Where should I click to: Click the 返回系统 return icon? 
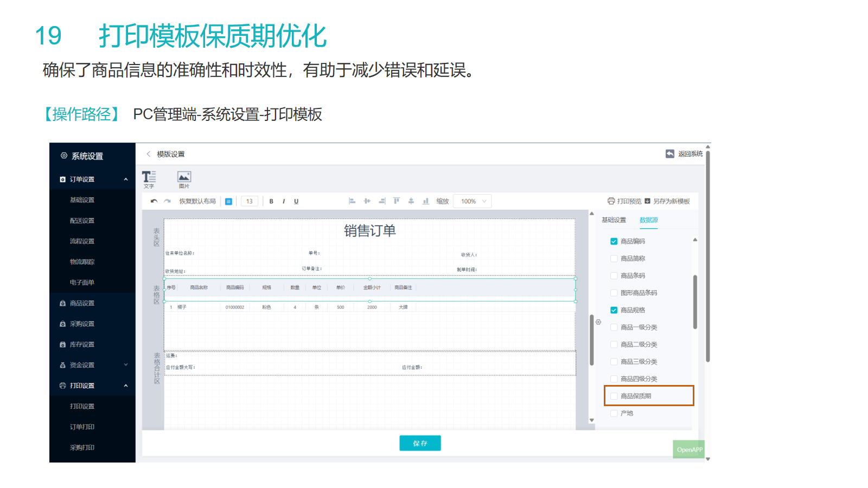click(x=670, y=154)
